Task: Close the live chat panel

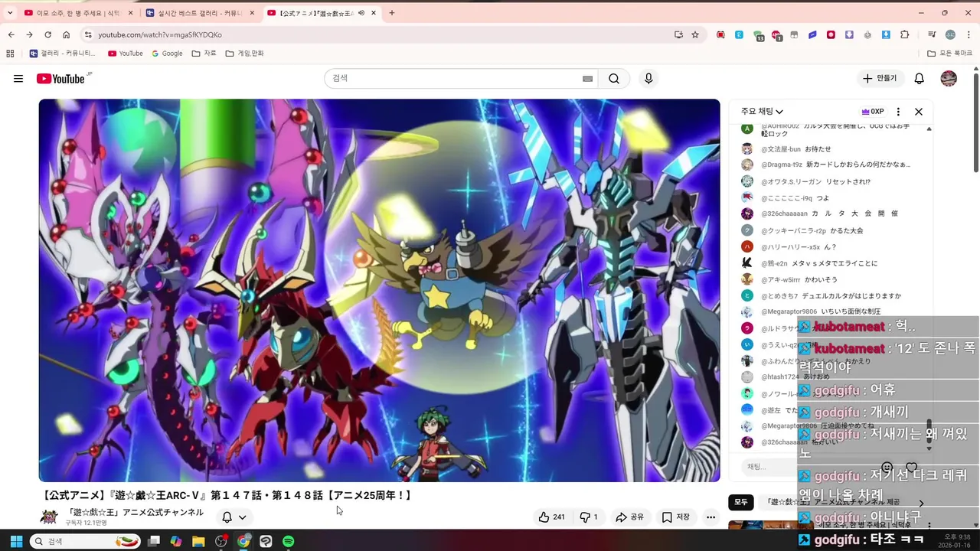Action: point(919,112)
